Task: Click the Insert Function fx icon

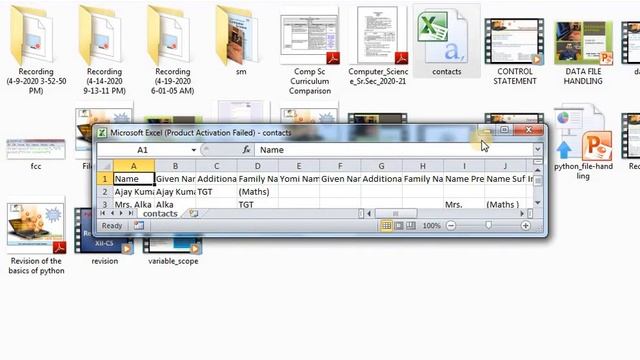Action: [x=246, y=150]
